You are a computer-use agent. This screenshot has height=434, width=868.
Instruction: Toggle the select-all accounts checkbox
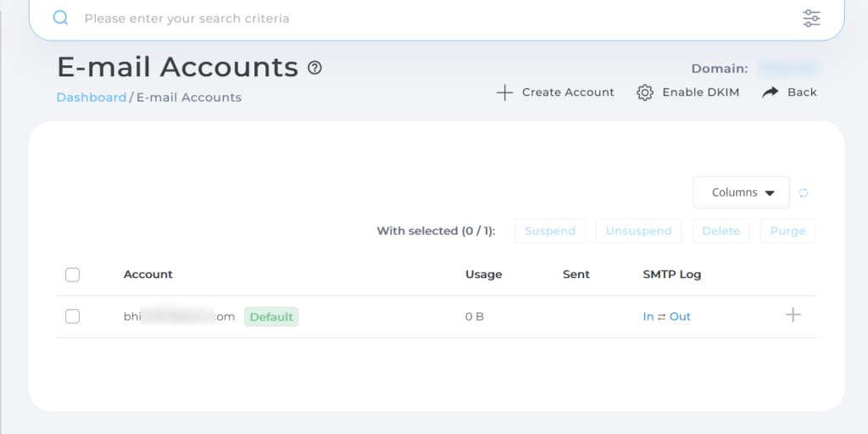tap(73, 275)
